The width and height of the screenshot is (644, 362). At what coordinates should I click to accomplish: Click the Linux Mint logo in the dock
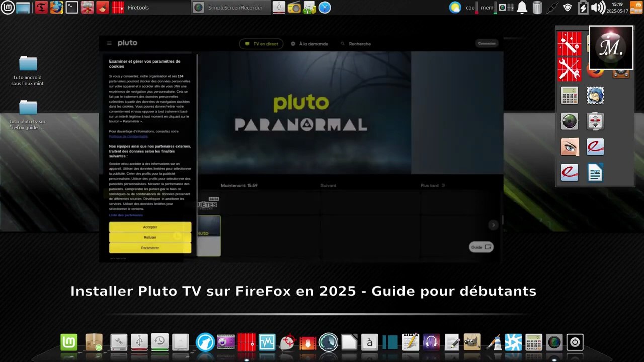[69, 342]
